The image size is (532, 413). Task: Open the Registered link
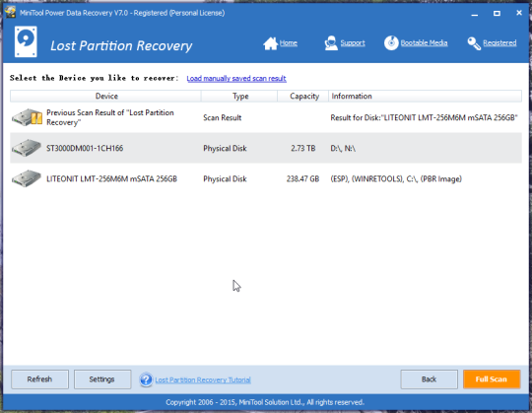pyautogui.click(x=499, y=43)
